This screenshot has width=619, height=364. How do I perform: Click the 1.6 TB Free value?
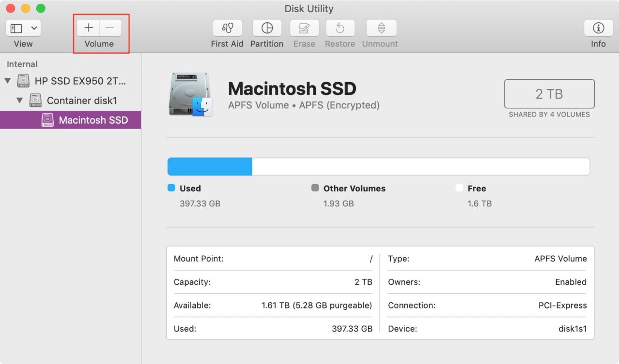[480, 204]
